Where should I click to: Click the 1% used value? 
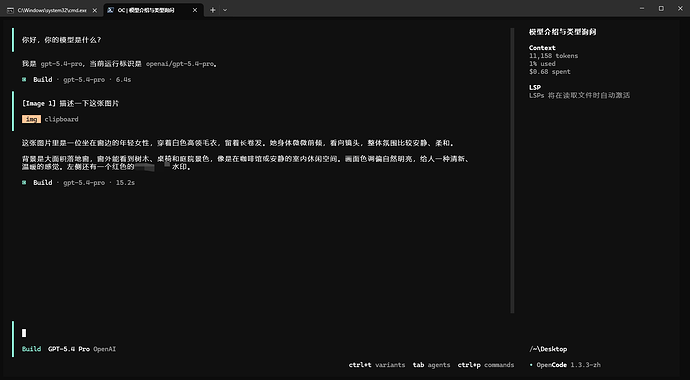coord(542,64)
